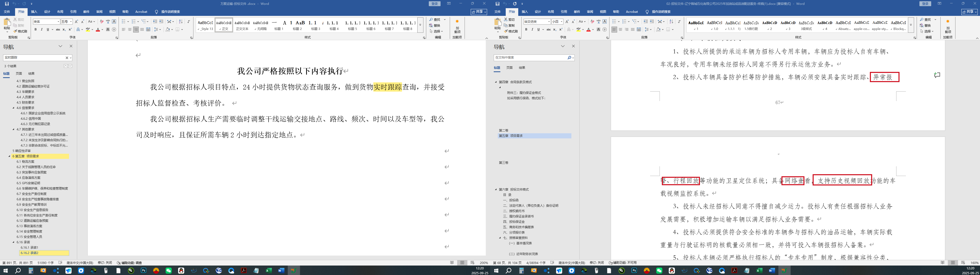
Task: Sort paragraphs in the left Word window
Action: [181, 22]
